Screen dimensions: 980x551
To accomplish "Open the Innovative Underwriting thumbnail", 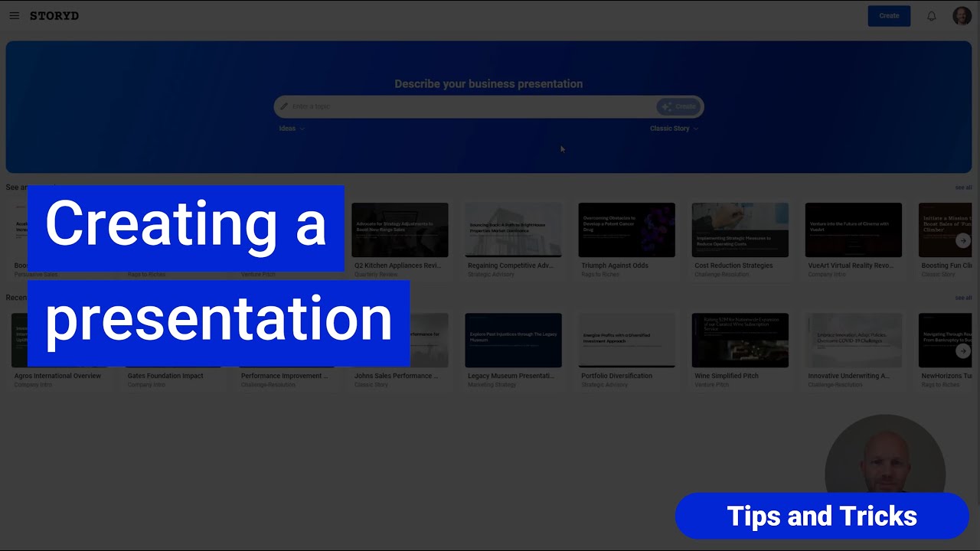I will 853,340.
